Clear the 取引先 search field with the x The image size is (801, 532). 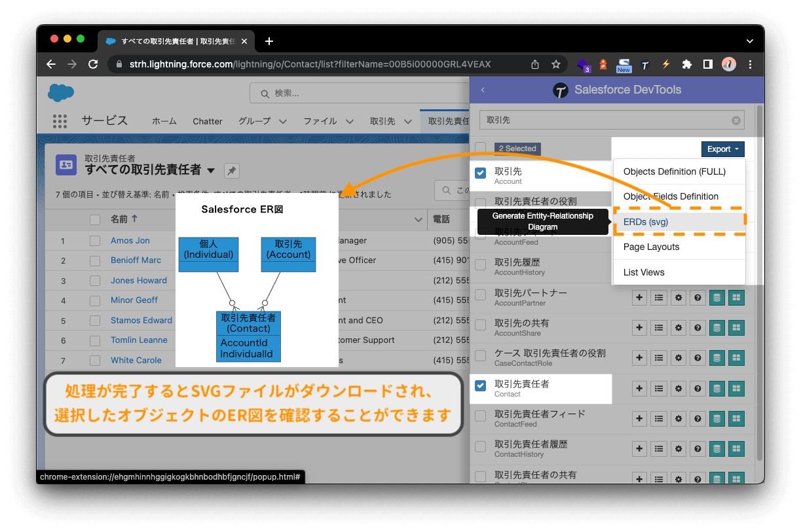coord(736,120)
